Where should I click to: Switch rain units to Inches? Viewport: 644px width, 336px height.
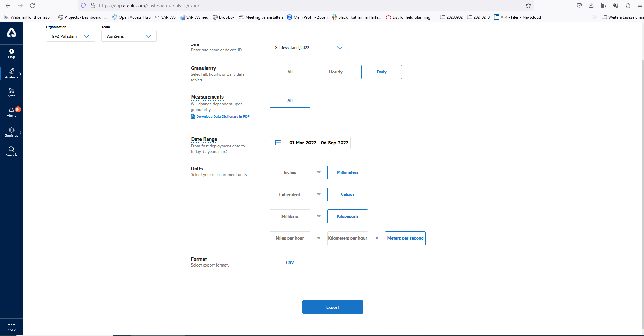tap(290, 172)
